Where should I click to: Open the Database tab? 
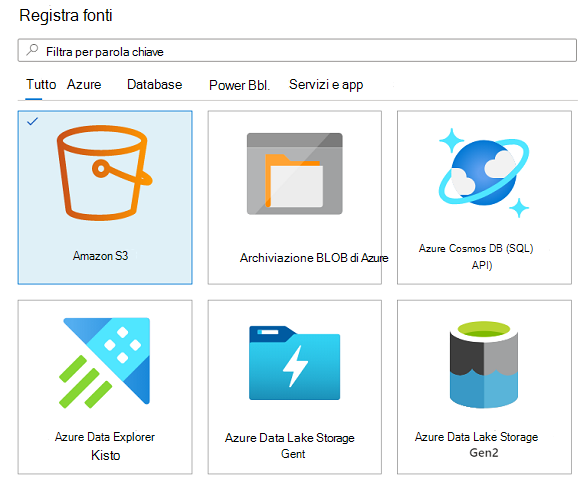pos(155,85)
